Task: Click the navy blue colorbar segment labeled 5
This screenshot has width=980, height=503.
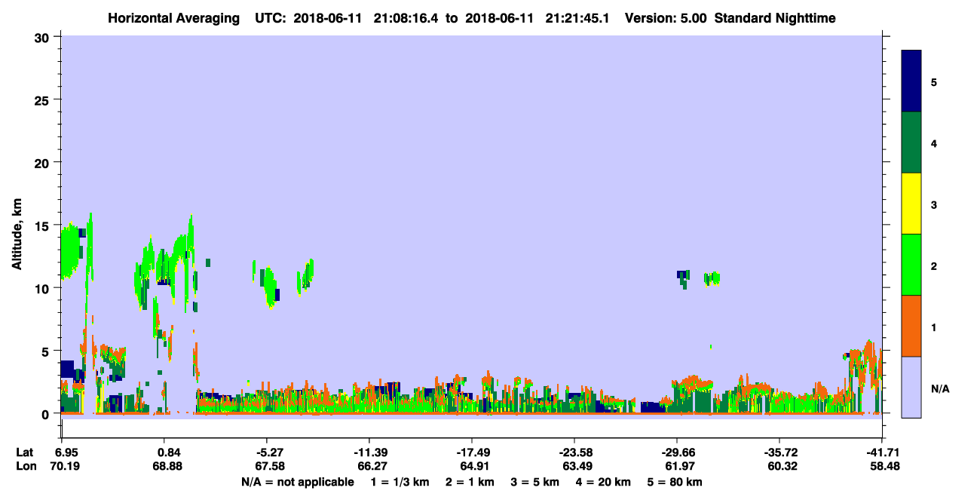Action: pyautogui.click(x=911, y=81)
